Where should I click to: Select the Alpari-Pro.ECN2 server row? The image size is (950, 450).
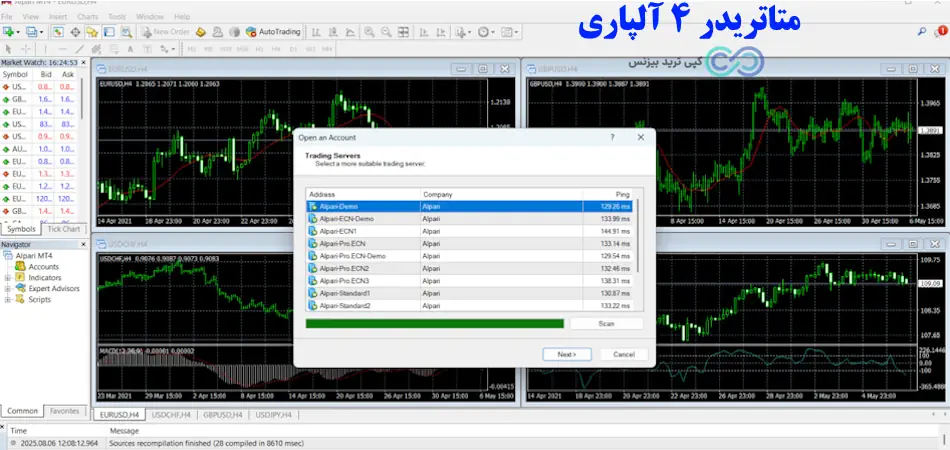click(470, 268)
